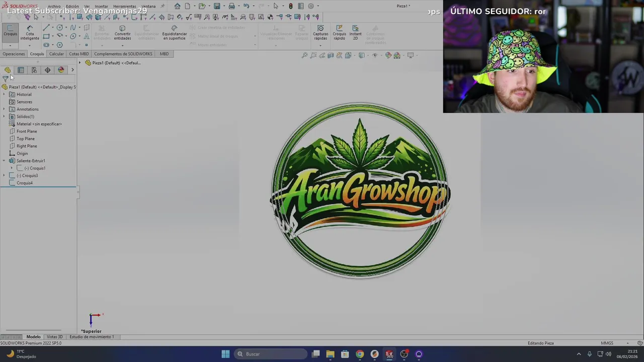
Task: Toggle Hide/Show Items eye icon
Action: [375, 55]
